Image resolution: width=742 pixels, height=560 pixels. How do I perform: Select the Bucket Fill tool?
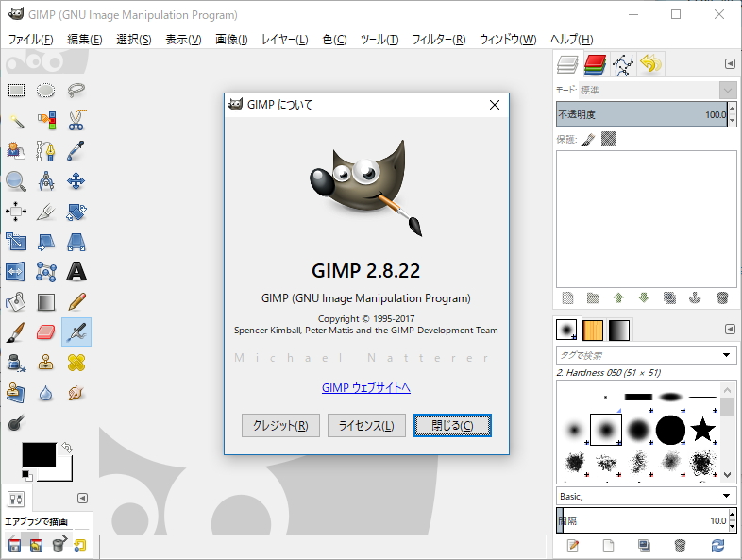point(16,302)
